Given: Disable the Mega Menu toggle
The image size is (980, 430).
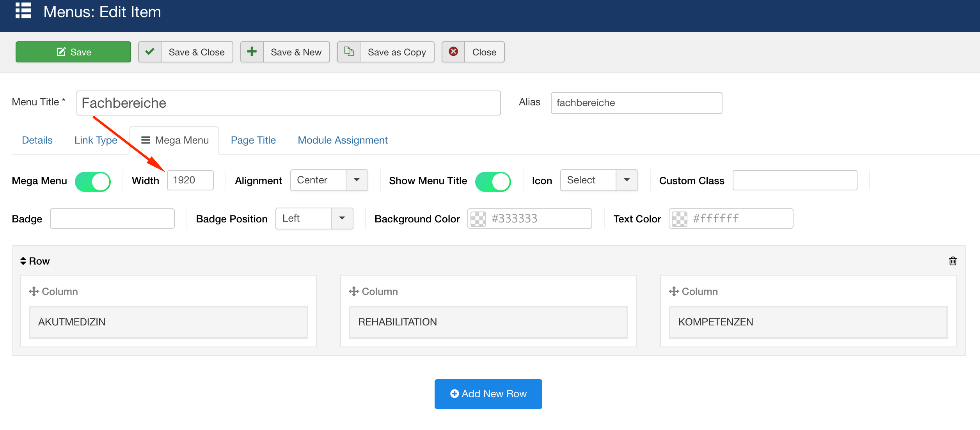Looking at the screenshot, I should click(93, 181).
